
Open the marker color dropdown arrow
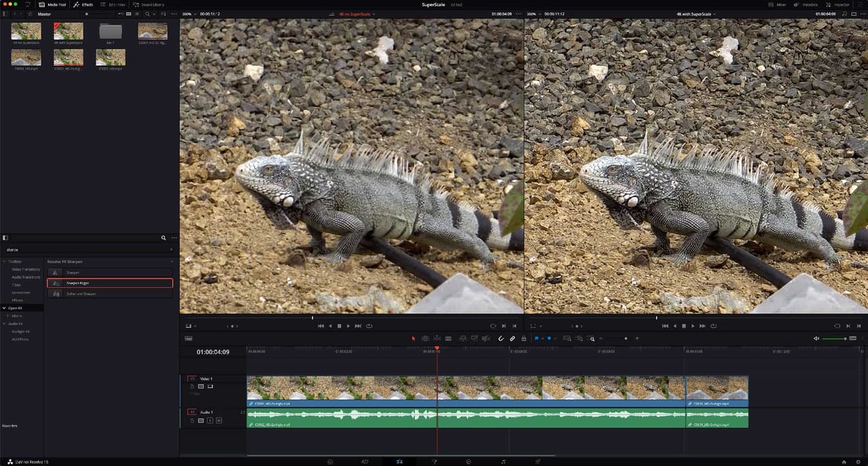(x=555, y=338)
